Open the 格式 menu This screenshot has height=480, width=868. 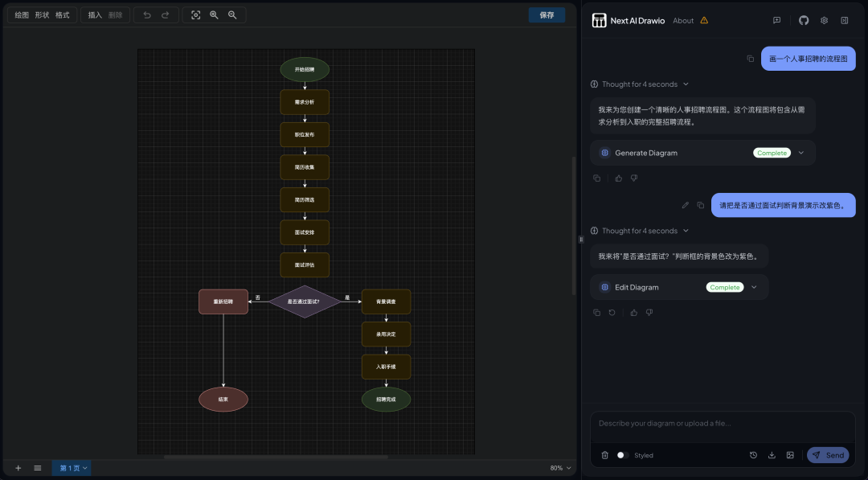[x=62, y=15]
